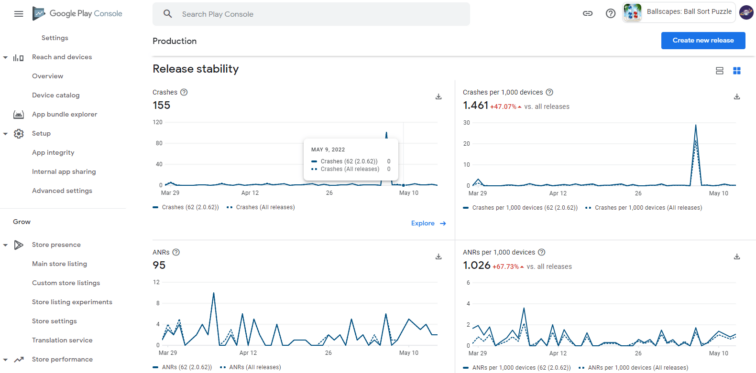Open Store listing experiments

(72, 302)
